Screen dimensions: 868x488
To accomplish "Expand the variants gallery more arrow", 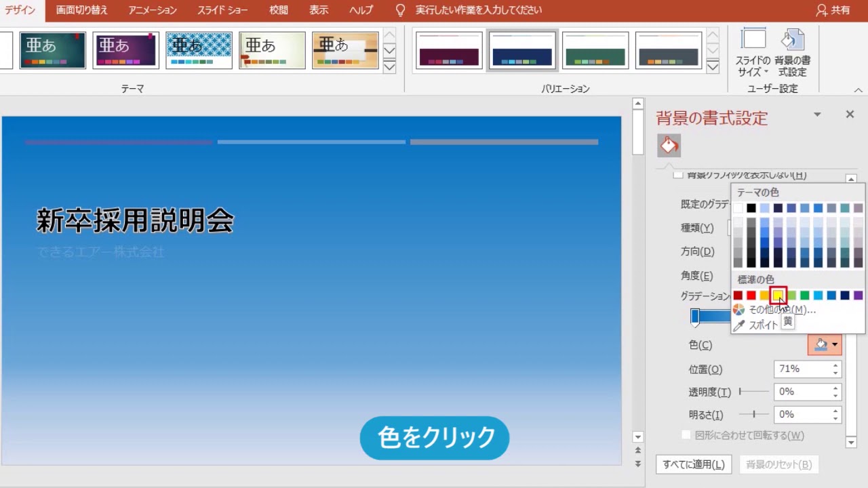I will click(x=713, y=66).
